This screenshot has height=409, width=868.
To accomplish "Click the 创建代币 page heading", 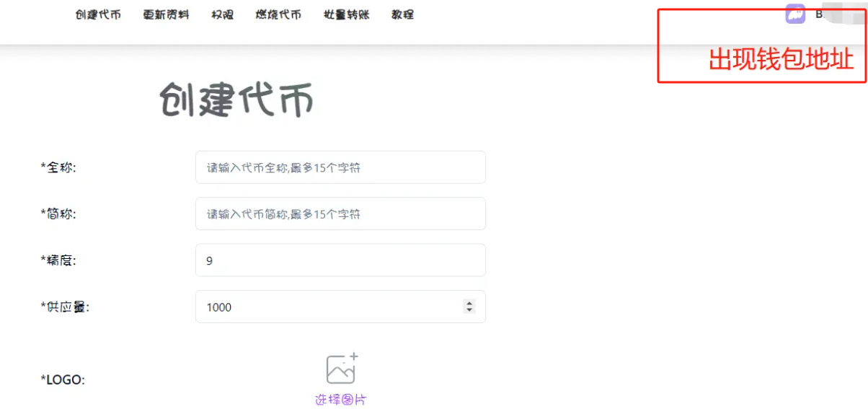I will (236, 100).
